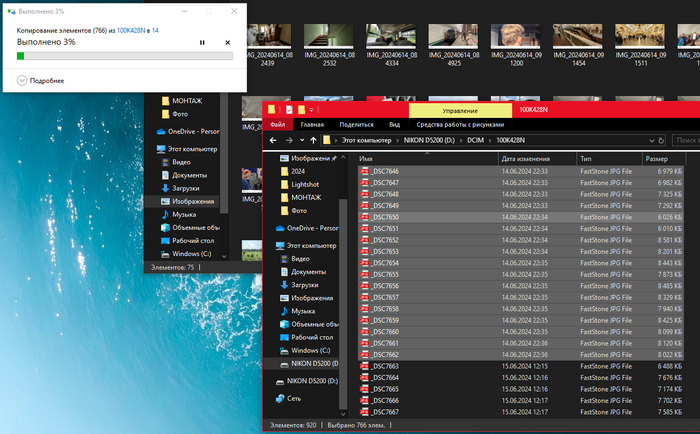The image size is (700, 434).
Task: Open the Файл menu tab
Action: (x=277, y=124)
